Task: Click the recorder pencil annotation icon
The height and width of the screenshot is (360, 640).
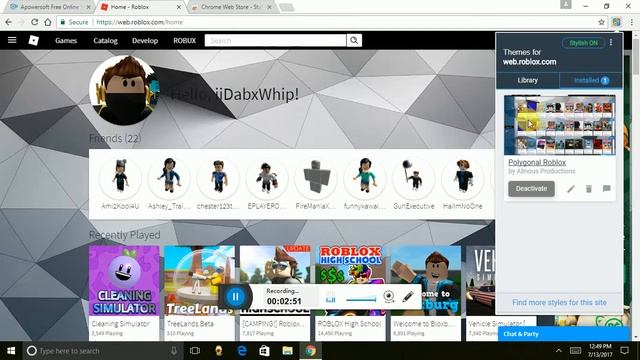Action: (408, 296)
